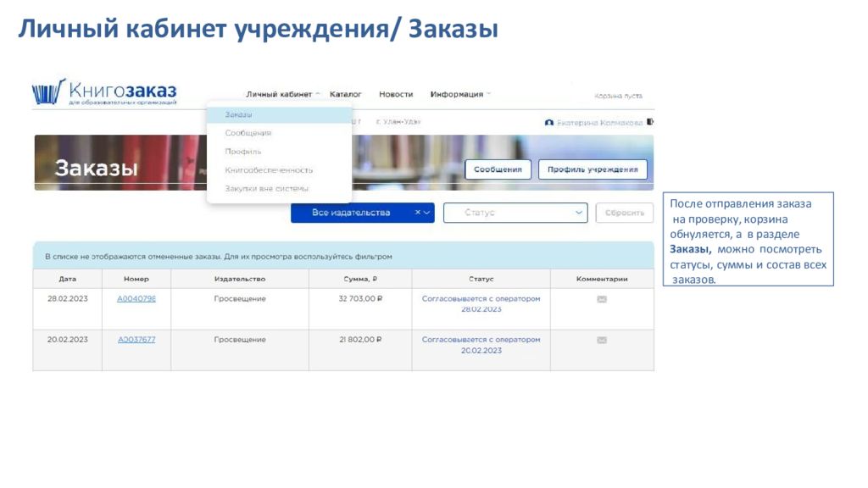Click the Сообщения button on the banner

pos(498,169)
